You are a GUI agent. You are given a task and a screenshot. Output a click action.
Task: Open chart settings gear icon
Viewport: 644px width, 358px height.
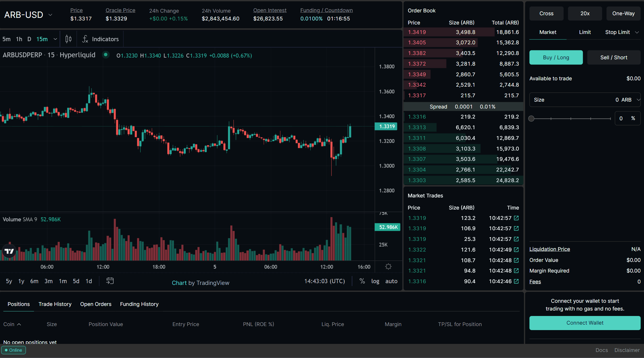(x=388, y=266)
